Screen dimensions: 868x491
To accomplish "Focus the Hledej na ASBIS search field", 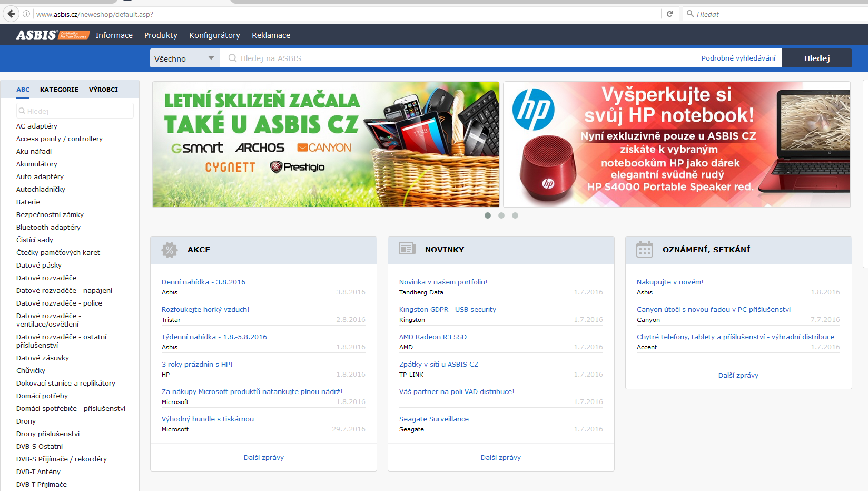I will point(461,58).
